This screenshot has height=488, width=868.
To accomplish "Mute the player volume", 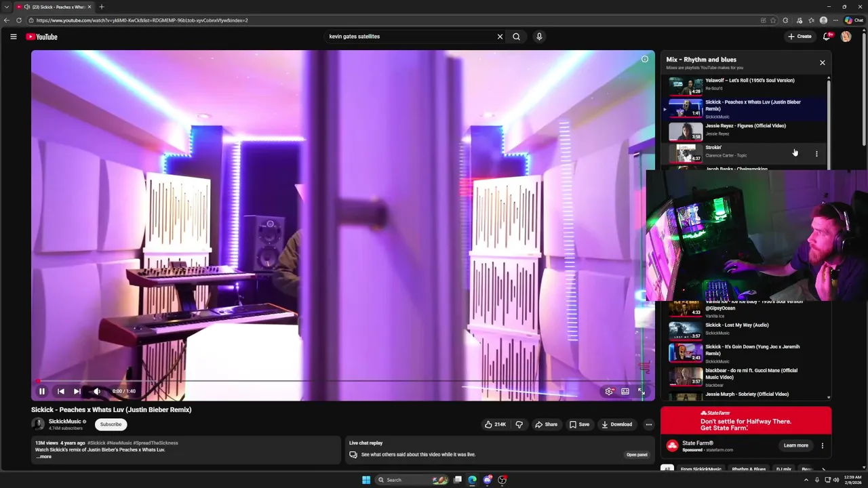I will click(97, 391).
